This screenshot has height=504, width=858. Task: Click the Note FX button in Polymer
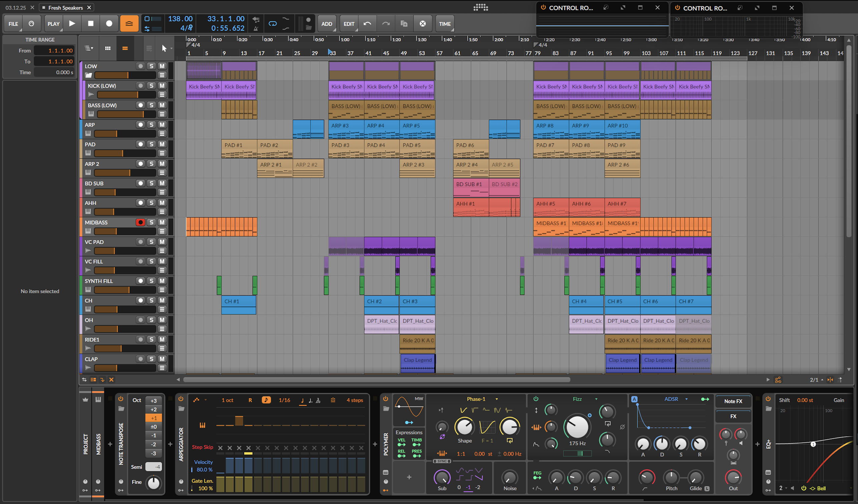pyautogui.click(x=733, y=401)
